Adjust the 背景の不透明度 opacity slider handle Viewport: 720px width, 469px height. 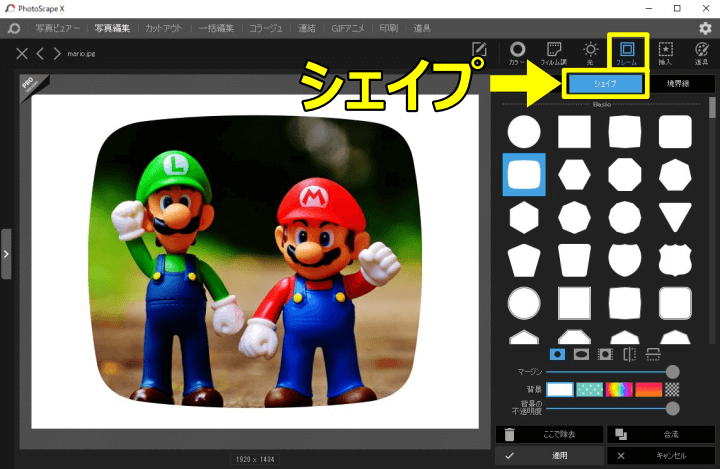672,408
